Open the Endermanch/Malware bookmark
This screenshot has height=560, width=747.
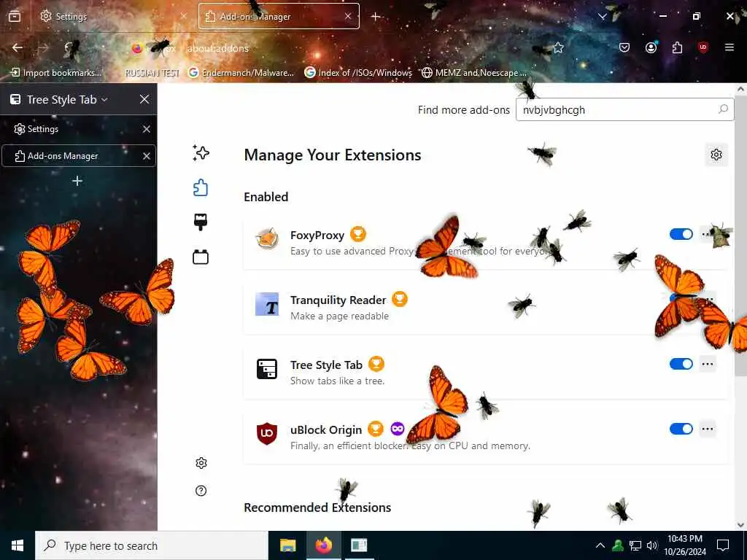(241, 72)
